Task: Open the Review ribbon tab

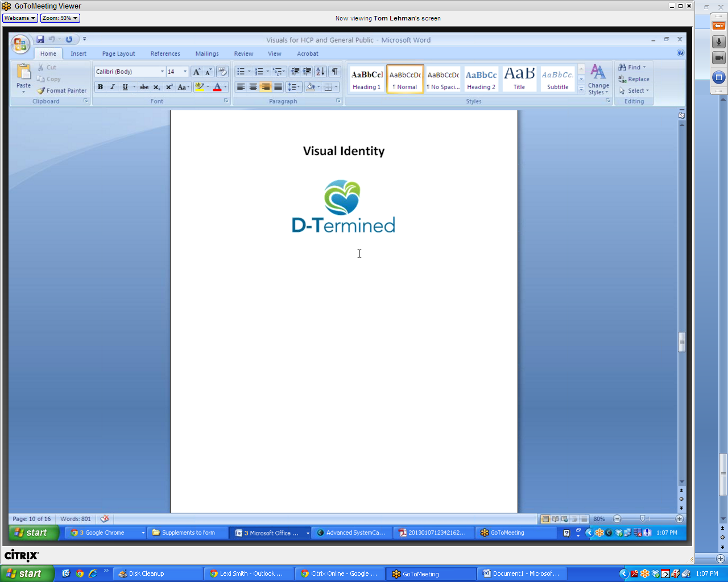Action: [x=243, y=53]
